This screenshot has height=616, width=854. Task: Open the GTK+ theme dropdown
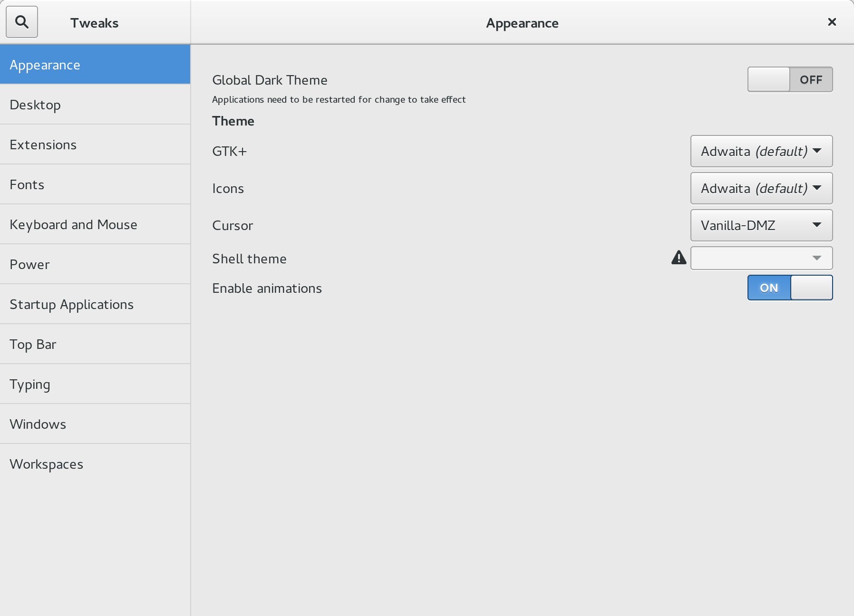[761, 151]
